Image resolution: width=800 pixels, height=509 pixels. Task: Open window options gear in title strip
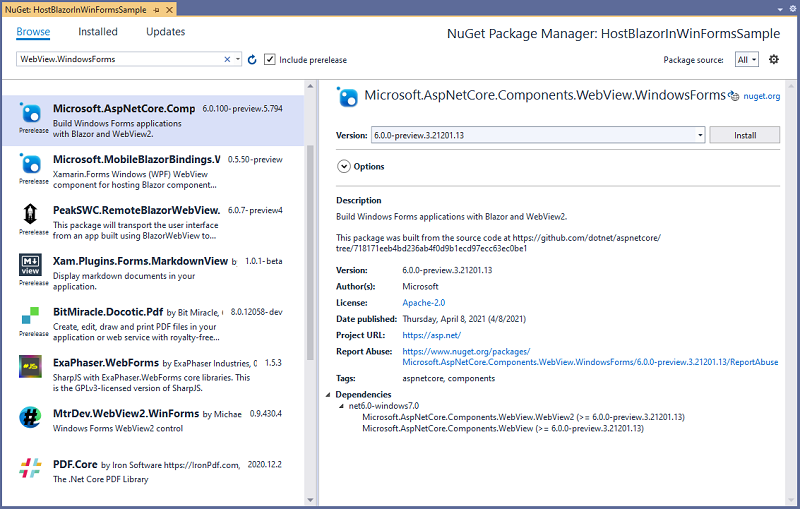click(792, 9)
